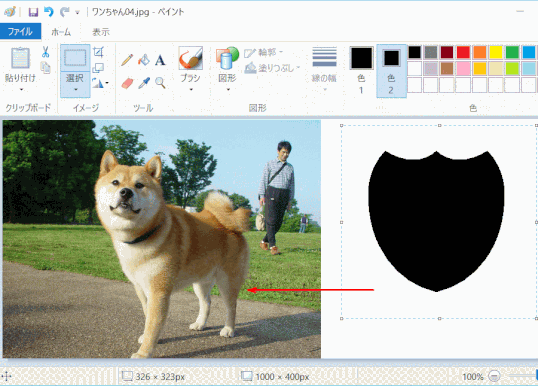Viewport: 538px width, 386px height.
Task: Pick the dark gray palette swatch
Action: click(x=431, y=52)
